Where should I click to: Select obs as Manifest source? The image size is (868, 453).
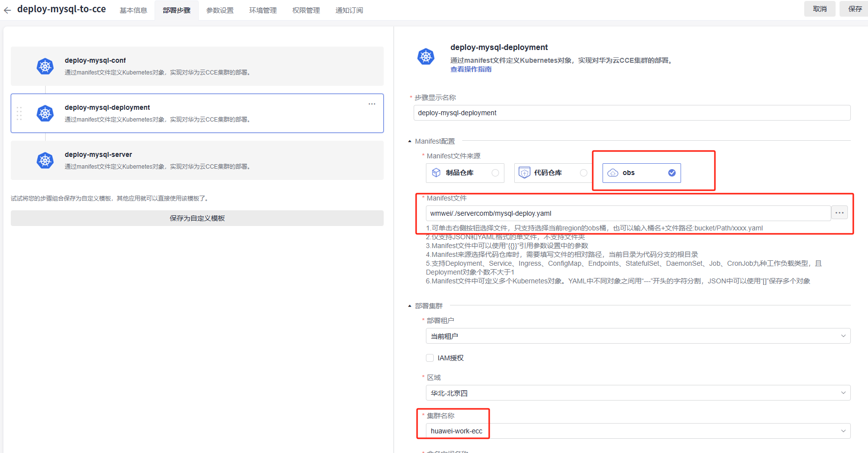(x=642, y=173)
